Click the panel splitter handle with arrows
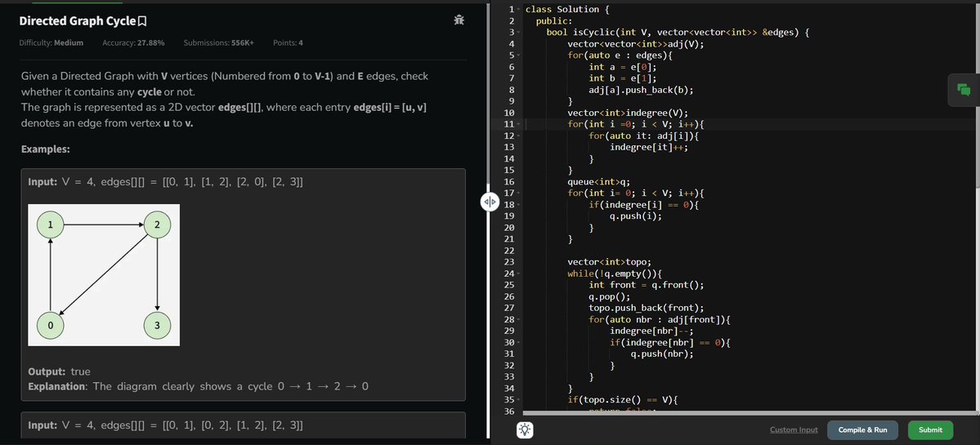 click(x=490, y=202)
